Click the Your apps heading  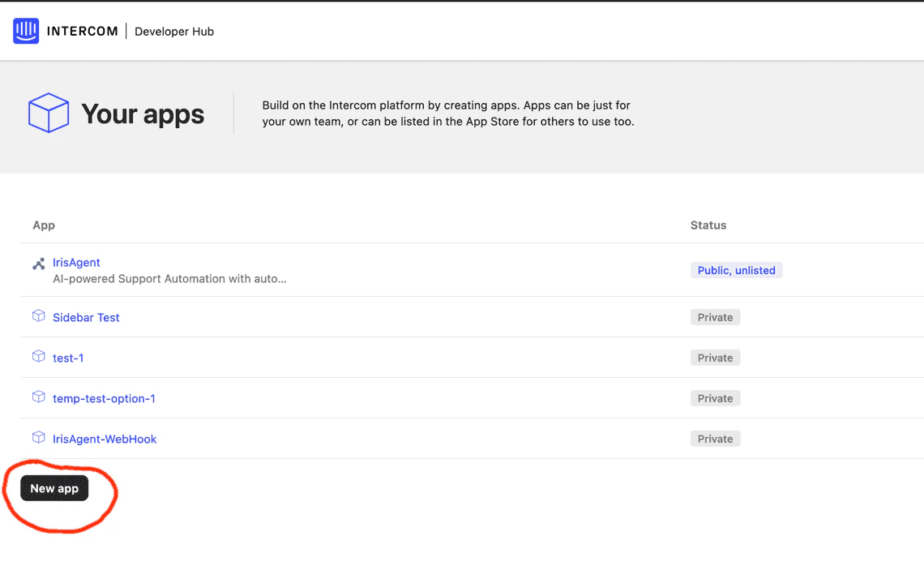click(143, 114)
